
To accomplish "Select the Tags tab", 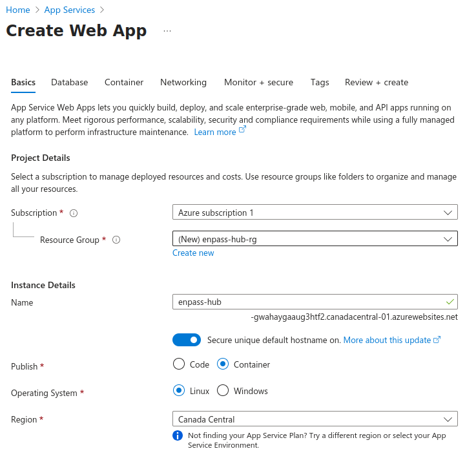I will (x=320, y=82).
